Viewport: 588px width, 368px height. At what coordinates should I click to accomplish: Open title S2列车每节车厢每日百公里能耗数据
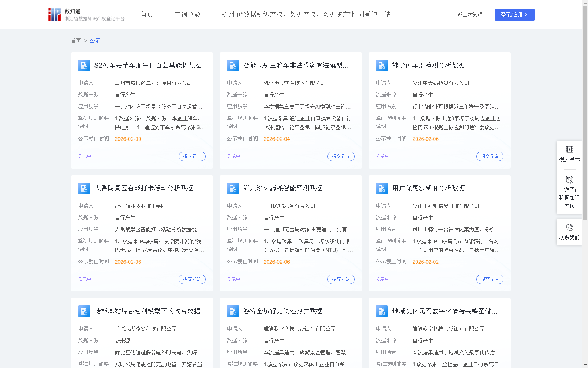point(148,66)
